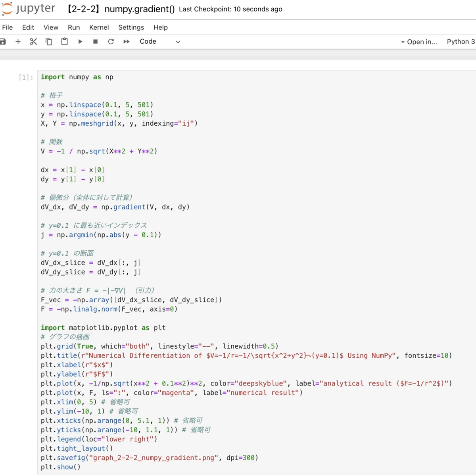Save the notebook with the disk icon
Image resolution: width=476 pixels, height=476 pixels.
(3, 42)
